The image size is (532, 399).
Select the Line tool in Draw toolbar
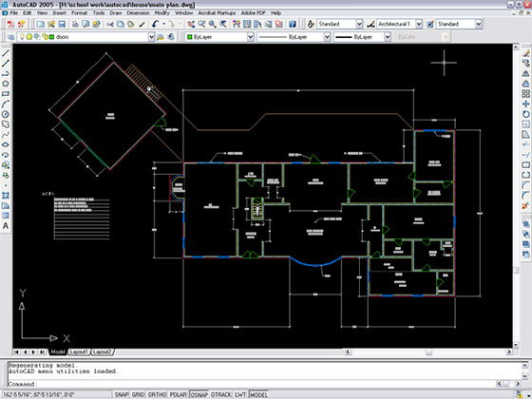pos(6,53)
